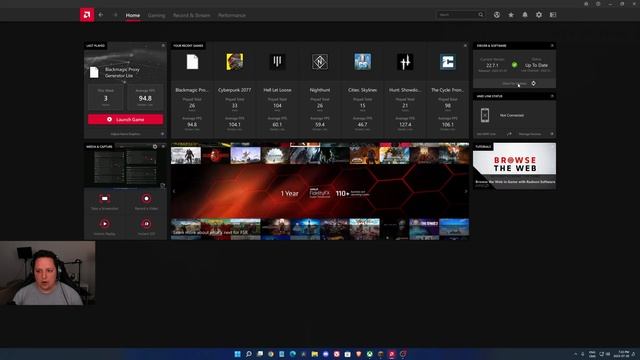Go forward with the right arrow
This screenshot has width=640, height=360.
[115, 15]
